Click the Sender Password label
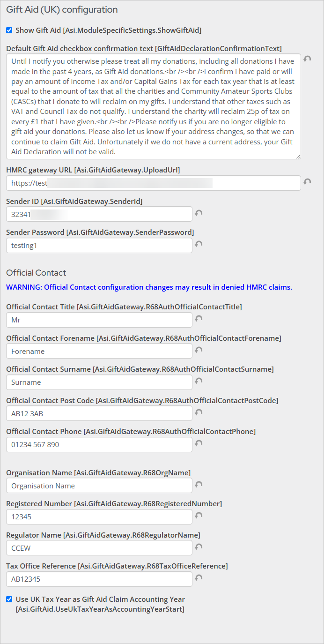The width and height of the screenshot is (324, 644). (x=100, y=232)
